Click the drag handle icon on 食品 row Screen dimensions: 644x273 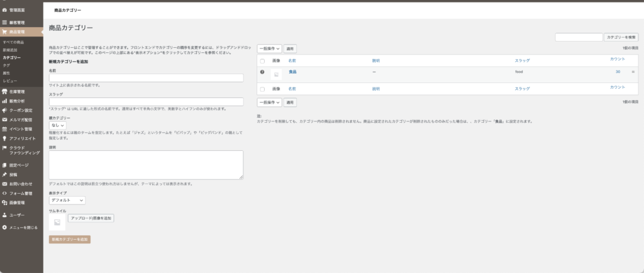tap(633, 72)
